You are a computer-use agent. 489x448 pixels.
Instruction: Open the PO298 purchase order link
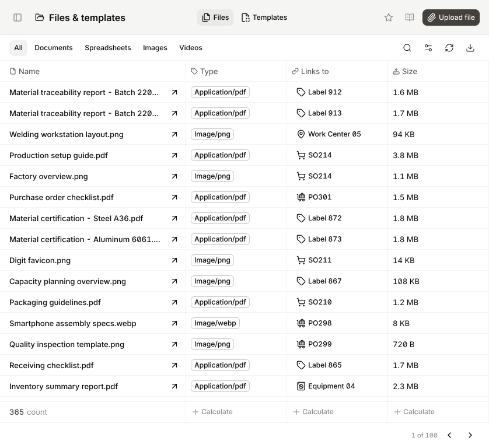pos(314,323)
